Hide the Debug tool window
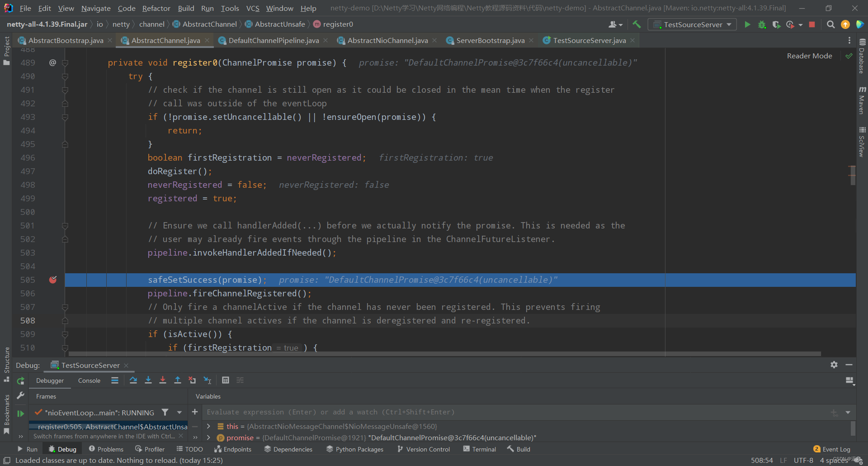 tap(849, 365)
